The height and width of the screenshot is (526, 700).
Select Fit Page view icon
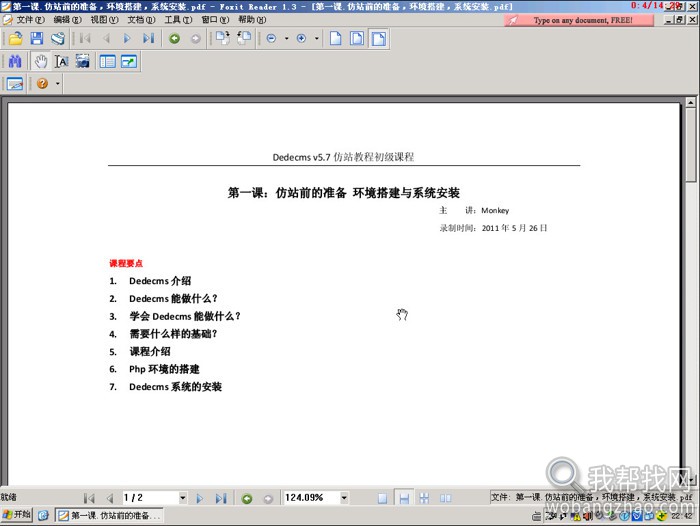tap(357, 38)
